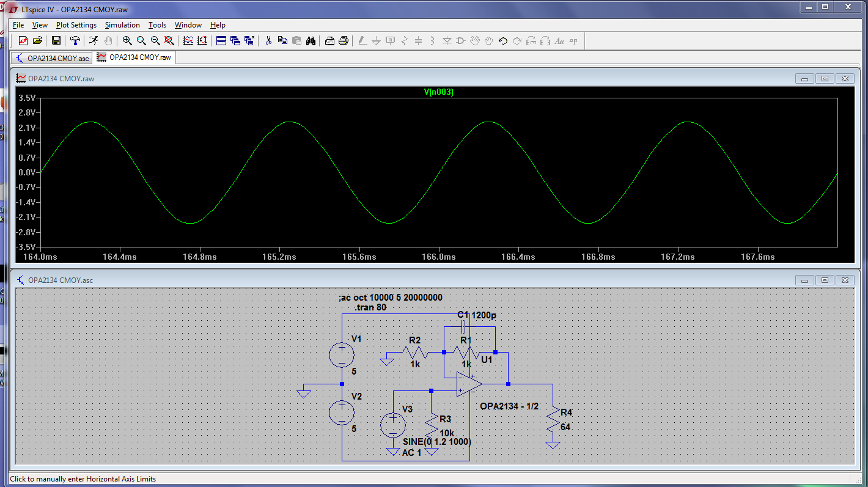Click the Print Setup icon
Screen dimensions: 868x487
click(329, 41)
